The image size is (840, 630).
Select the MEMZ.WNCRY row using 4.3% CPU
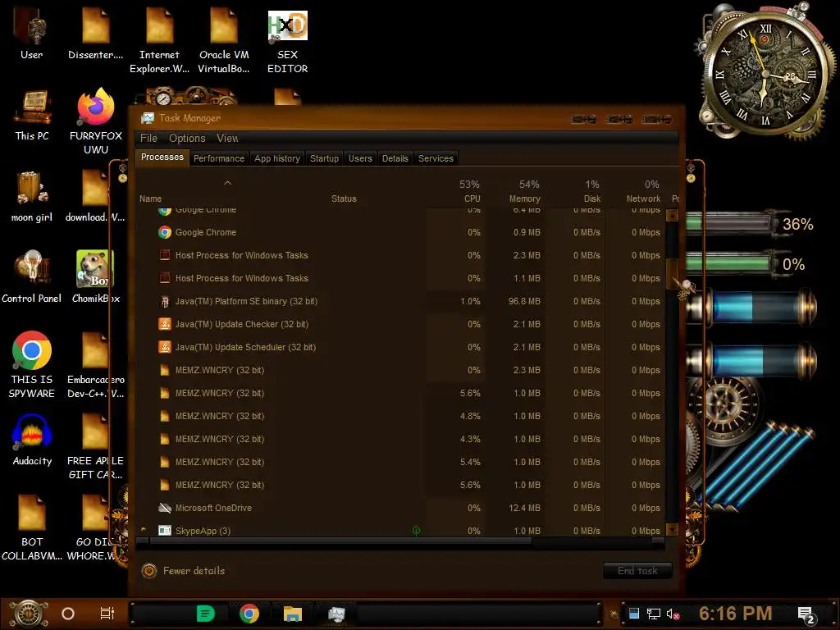pos(399,439)
